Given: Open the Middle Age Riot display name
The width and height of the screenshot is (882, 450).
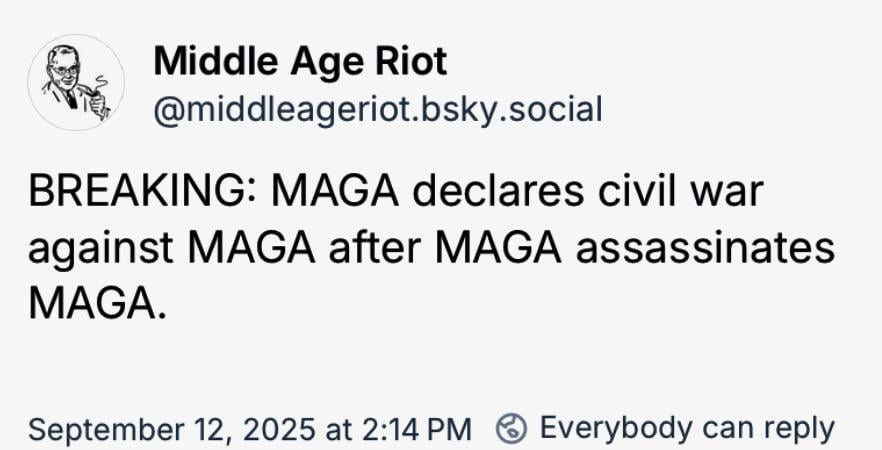Looking at the screenshot, I should [x=300, y=63].
